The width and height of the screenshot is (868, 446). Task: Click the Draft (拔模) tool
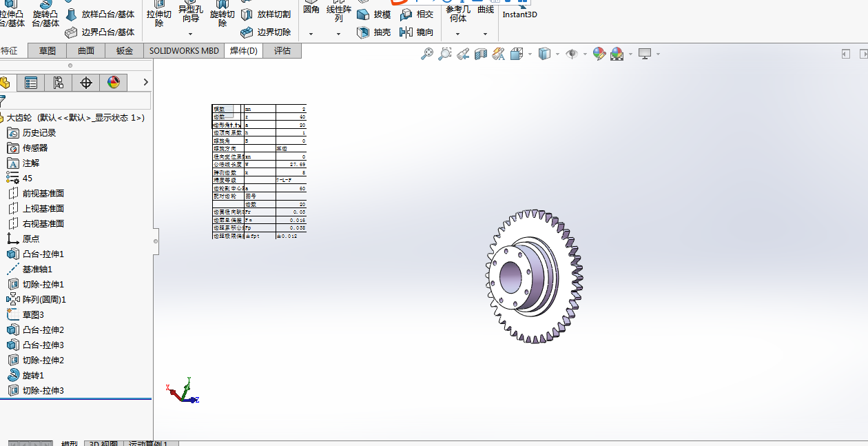click(374, 14)
